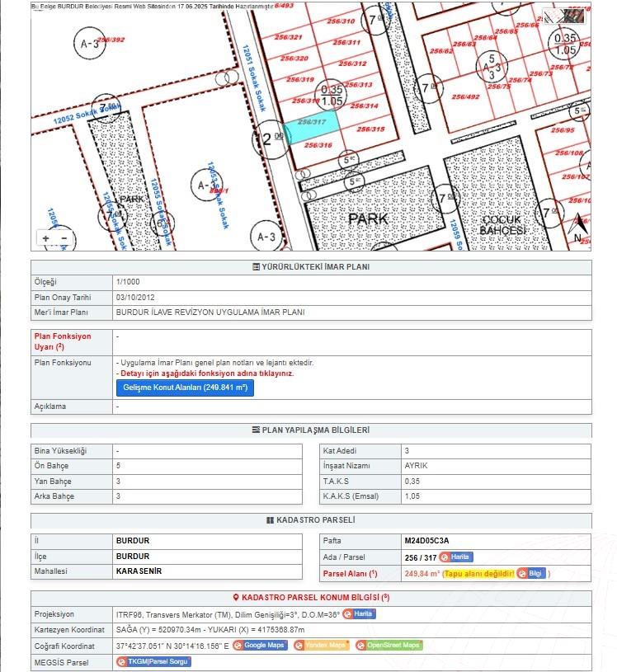The image size is (617, 672).
Task: Zoom in the map with plus button
Action: (46, 238)
